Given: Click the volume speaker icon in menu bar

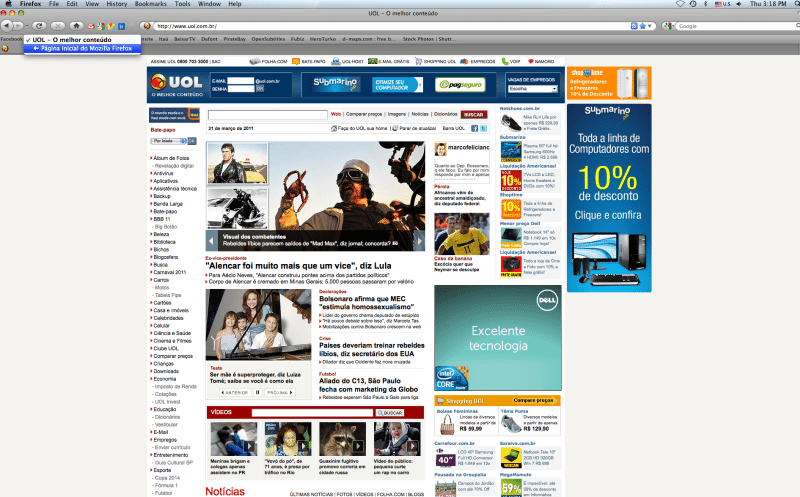Looking at the screenshot, I should pos(739,4).
